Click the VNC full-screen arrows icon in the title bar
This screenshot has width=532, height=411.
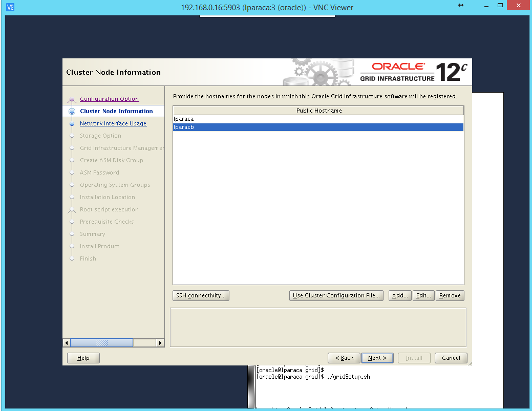(461, 5)
